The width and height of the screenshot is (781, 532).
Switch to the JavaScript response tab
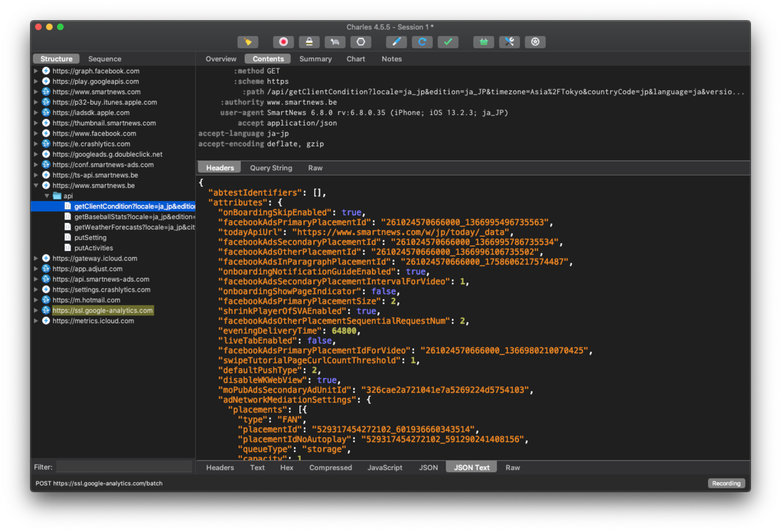pyautogui.click(x=385, y=468)
